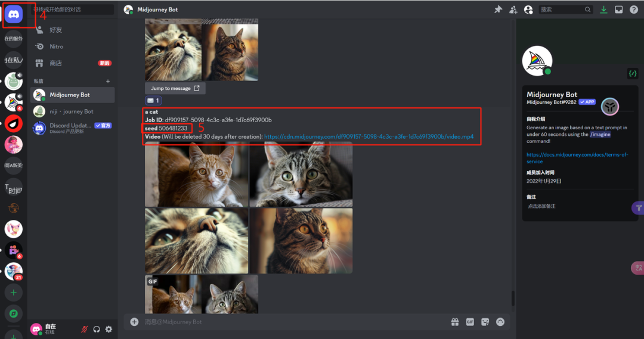Add friends to this DM
Image resolution: width=644 pixels, height=339 pixels.
click(513, 10)
